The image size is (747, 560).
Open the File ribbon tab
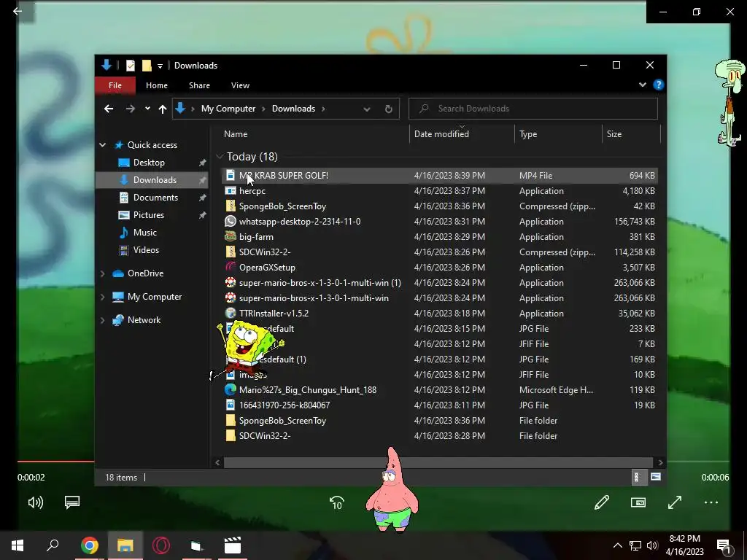pos(115,85)
